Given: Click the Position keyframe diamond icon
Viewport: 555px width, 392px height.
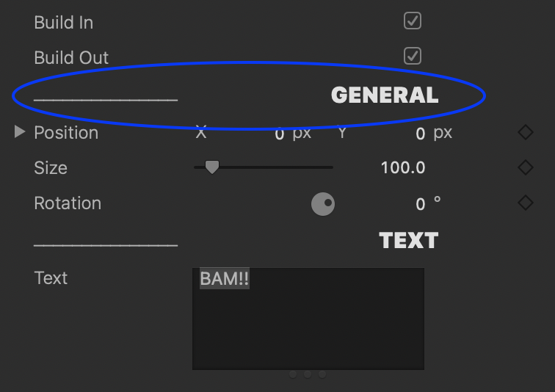Looking at the screenshot, I should pos(526,133).
